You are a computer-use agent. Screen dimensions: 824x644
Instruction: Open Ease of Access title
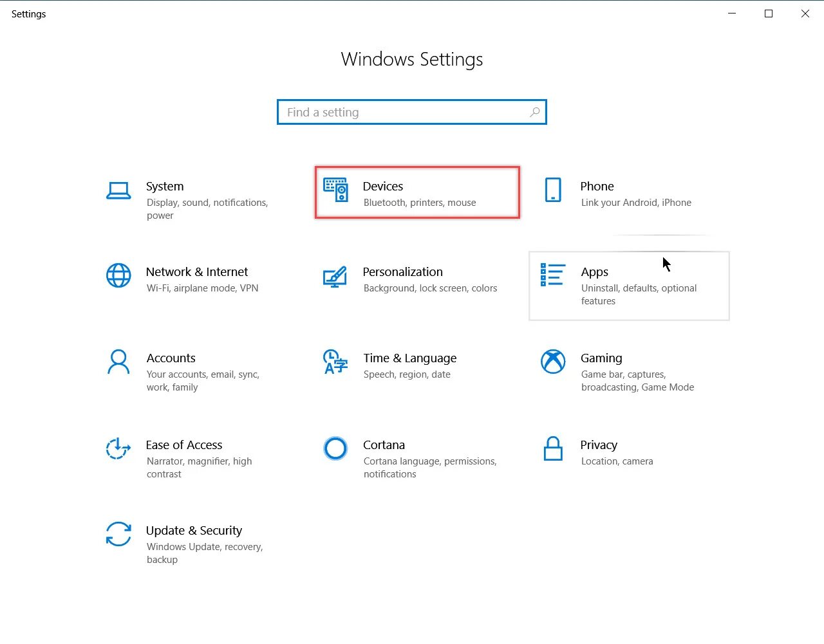(x=184, y=445)
